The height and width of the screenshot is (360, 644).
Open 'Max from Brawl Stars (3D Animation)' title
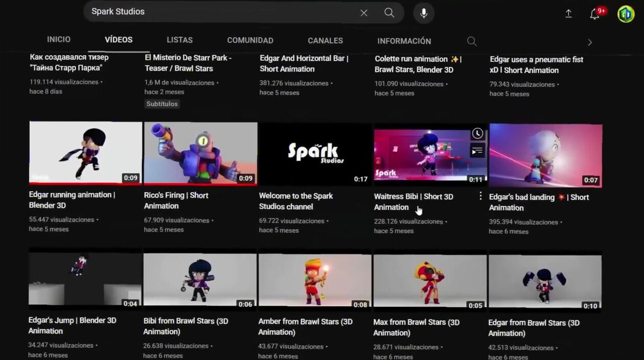point(417,327)
